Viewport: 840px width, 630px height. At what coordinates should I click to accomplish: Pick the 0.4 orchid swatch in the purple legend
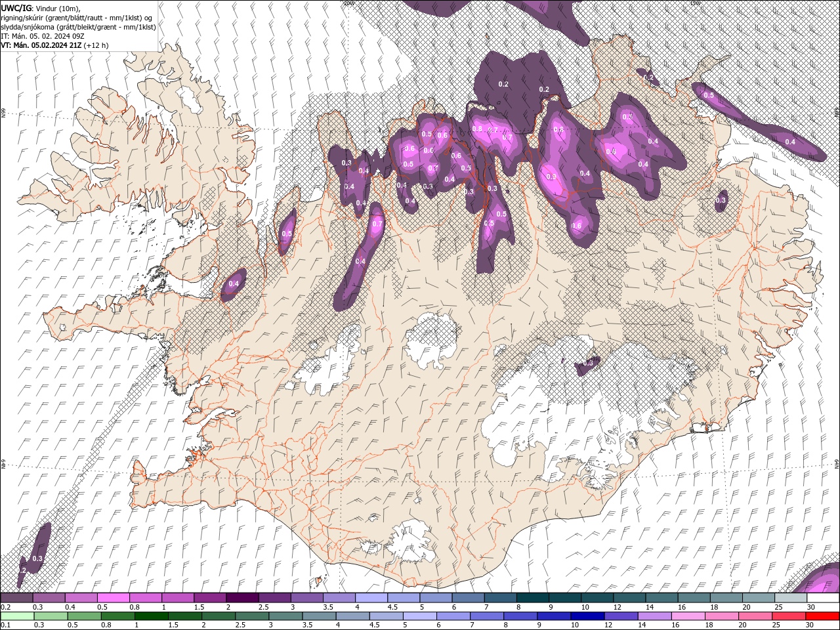[x=81, y=598]
